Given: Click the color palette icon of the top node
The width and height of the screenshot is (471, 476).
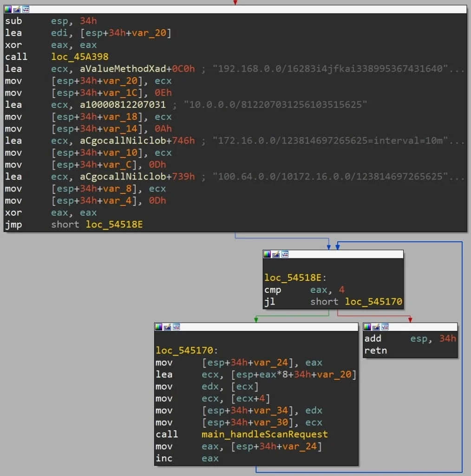Looking at the screenshot, I should [8, 9].
